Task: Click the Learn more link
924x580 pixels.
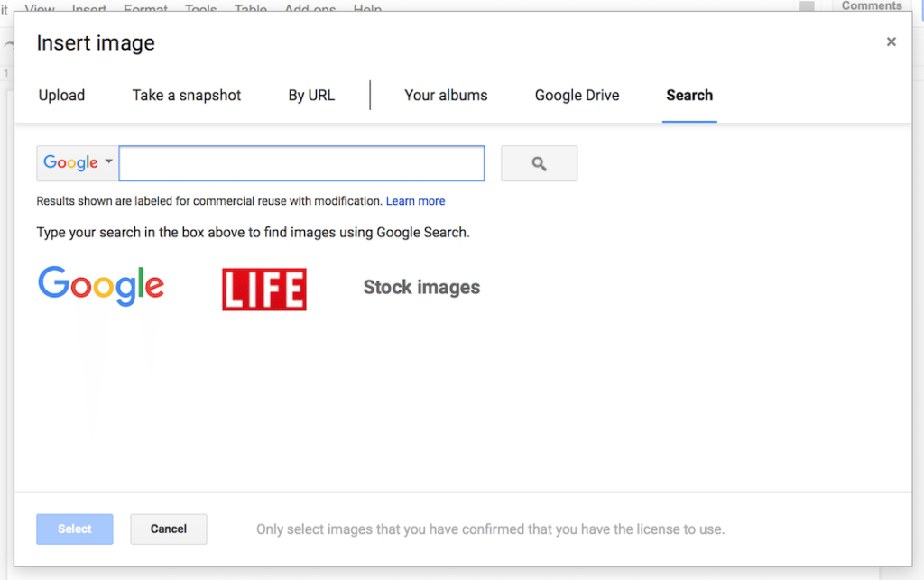Action: click(x=415, y=200)
